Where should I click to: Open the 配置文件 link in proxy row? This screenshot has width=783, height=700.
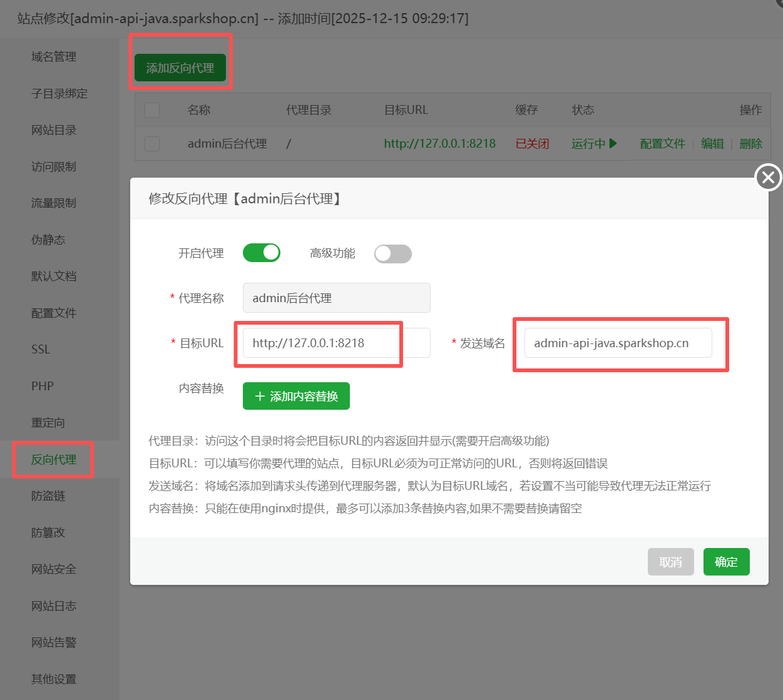tap(662, 143)
